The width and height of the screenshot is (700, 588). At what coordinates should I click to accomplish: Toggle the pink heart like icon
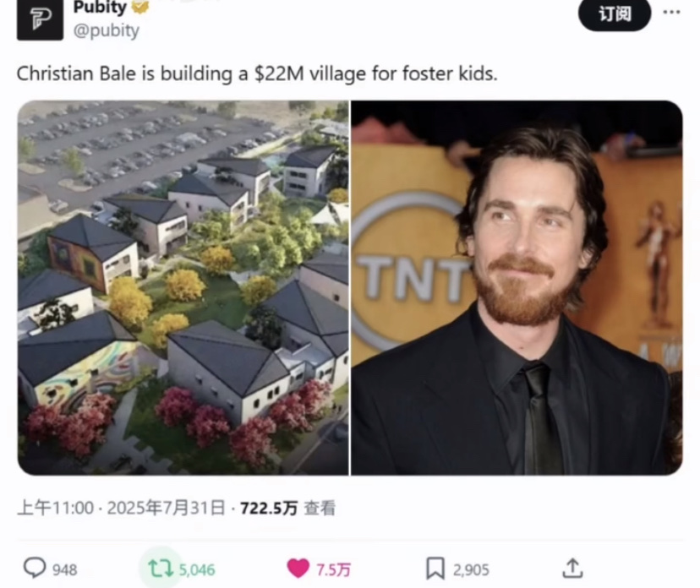[298, 569]
